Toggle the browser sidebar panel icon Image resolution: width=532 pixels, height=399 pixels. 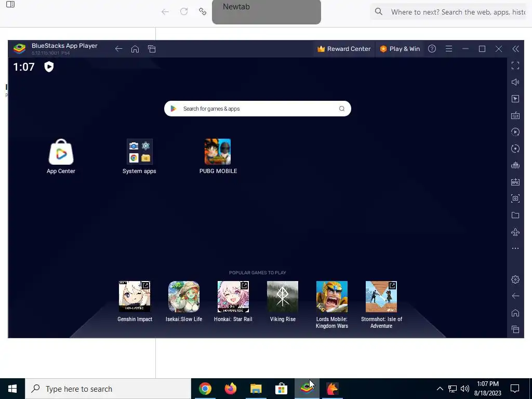click(x=10, y=4)
